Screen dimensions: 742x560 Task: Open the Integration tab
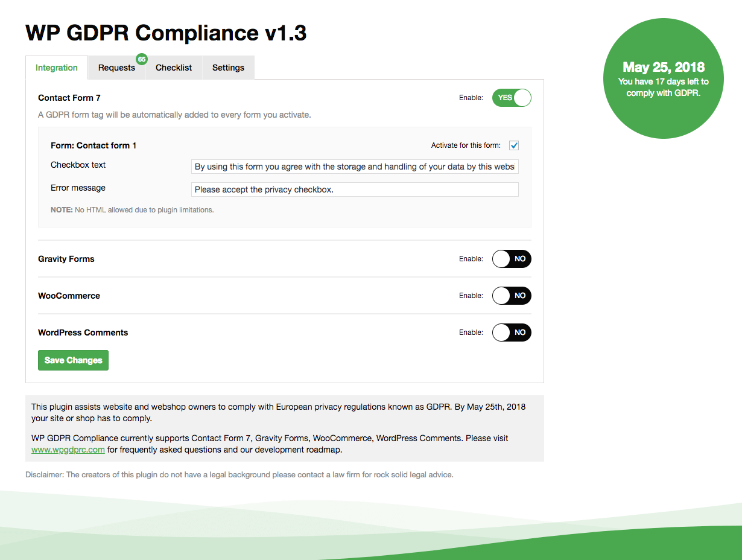click(x=57, y=68)
